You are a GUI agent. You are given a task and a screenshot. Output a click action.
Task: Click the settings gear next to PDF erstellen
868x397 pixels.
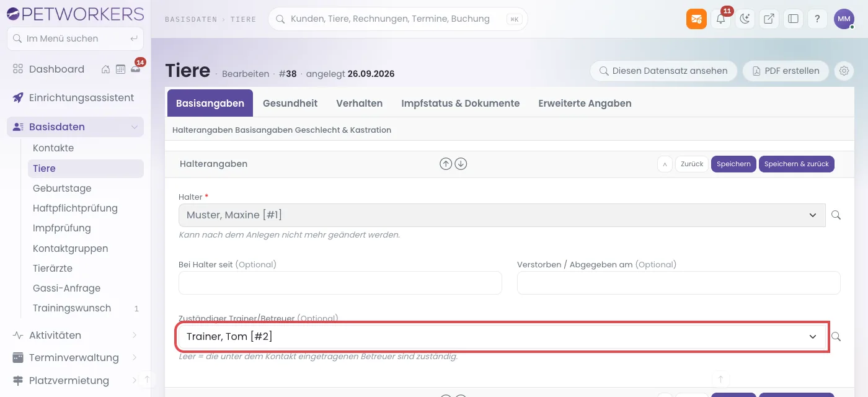(844, 71)
